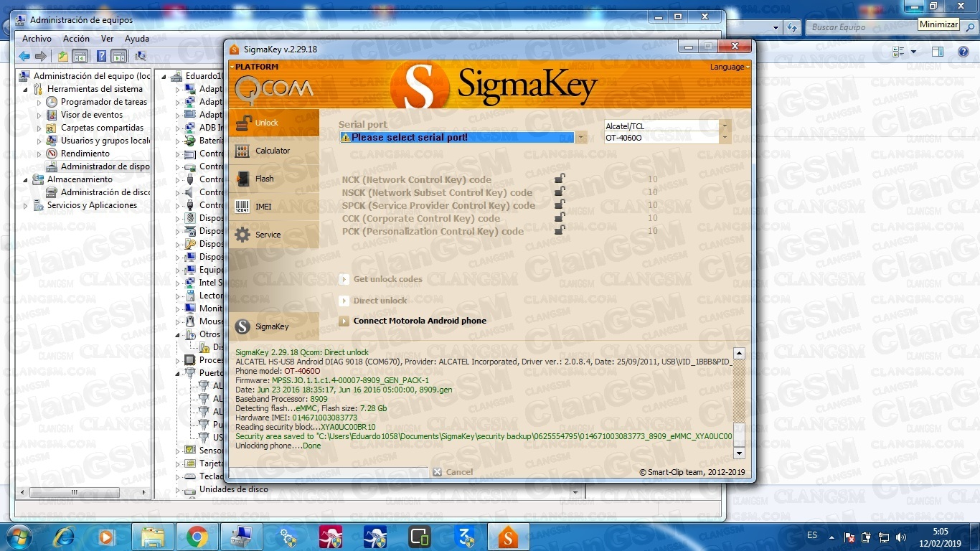This screenshot has width=980, height=551.
Task: Expand Servicios y Aplicaciones node
Action: pyautogui.click(x=27, y=206)
